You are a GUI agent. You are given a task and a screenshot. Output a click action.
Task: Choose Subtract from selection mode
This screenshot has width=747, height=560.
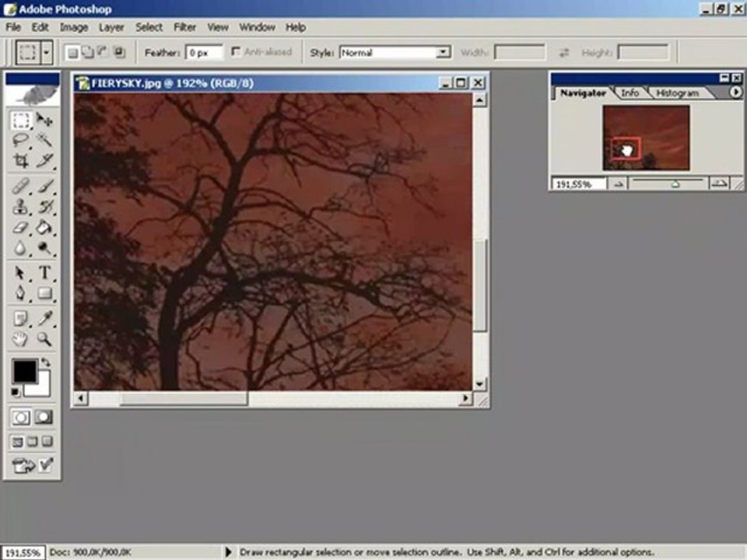(103, 52)
